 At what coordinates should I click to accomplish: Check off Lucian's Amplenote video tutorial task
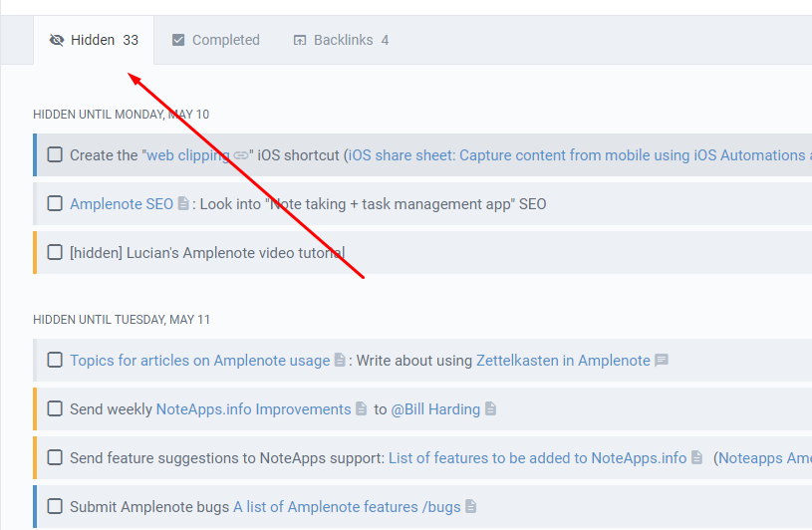[55, 253]
